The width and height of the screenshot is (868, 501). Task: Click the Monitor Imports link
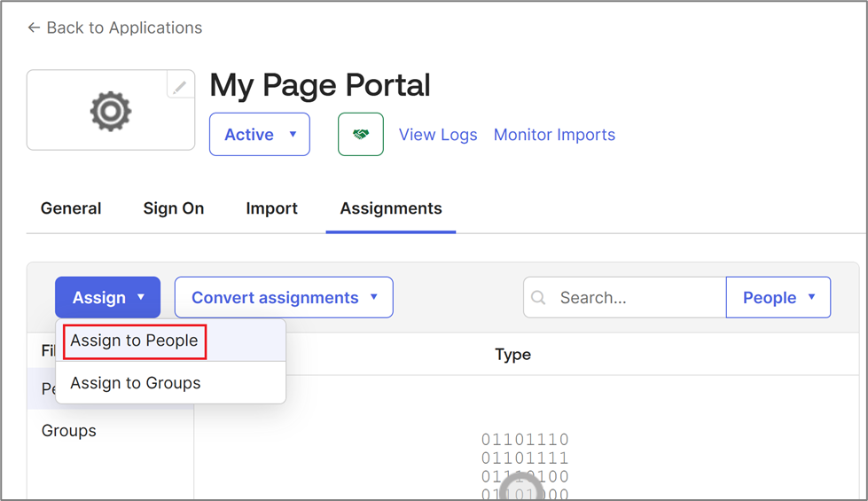coord(554,135)
